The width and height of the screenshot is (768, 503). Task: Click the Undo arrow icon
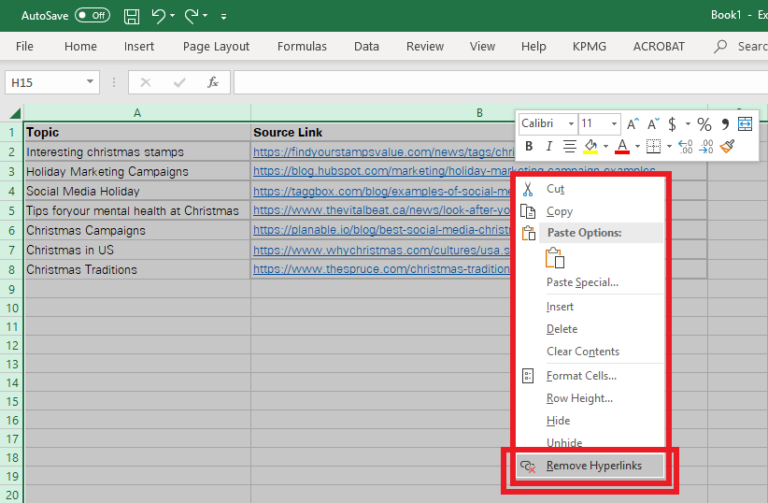click(158, 16)
